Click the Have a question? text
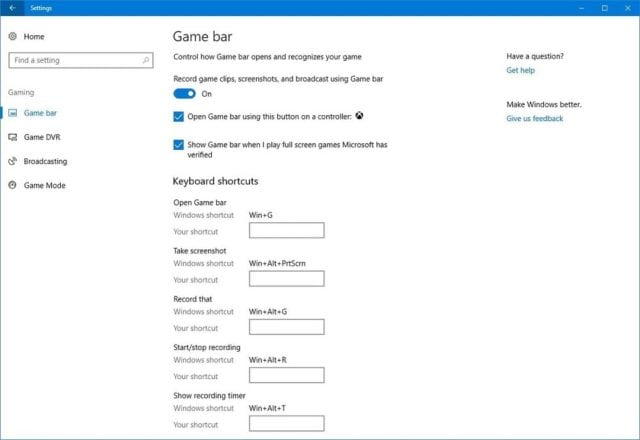Image resolution: width=640 pixels, height=440 pixels. tap(535, 56)
